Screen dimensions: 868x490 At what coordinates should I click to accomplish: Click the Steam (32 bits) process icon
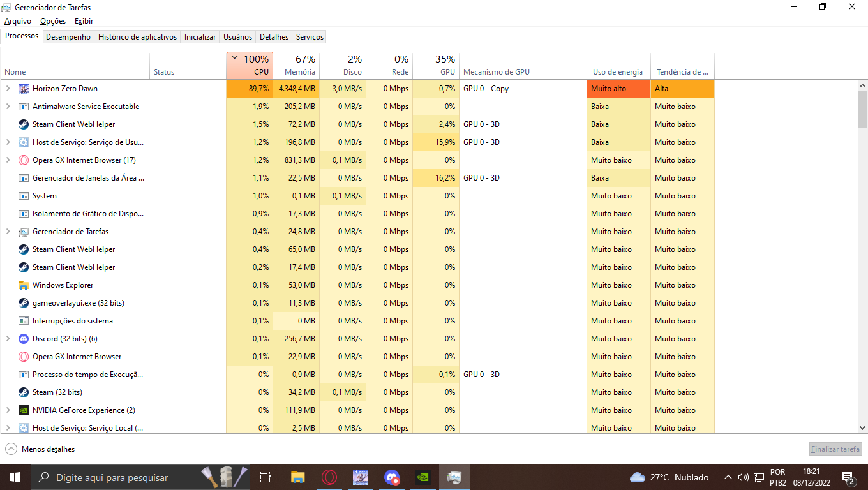24,392
